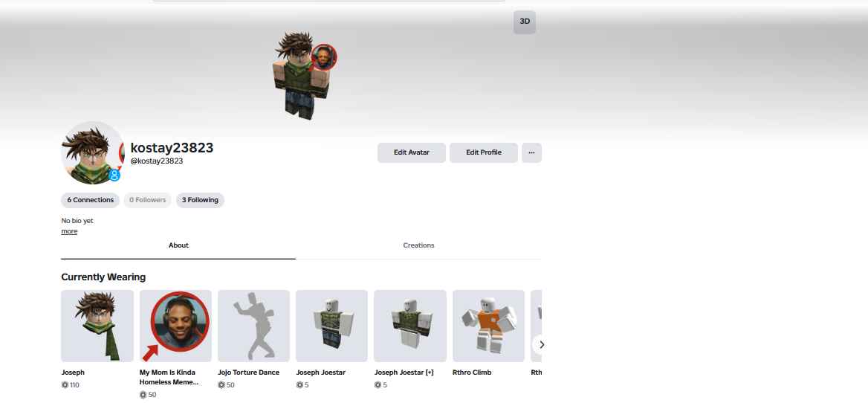Click the Robux icon under Joseph Joestar [+]
The width and height of the screenshot is (868, 403).
pyautogui.click(x=378, y=384)
